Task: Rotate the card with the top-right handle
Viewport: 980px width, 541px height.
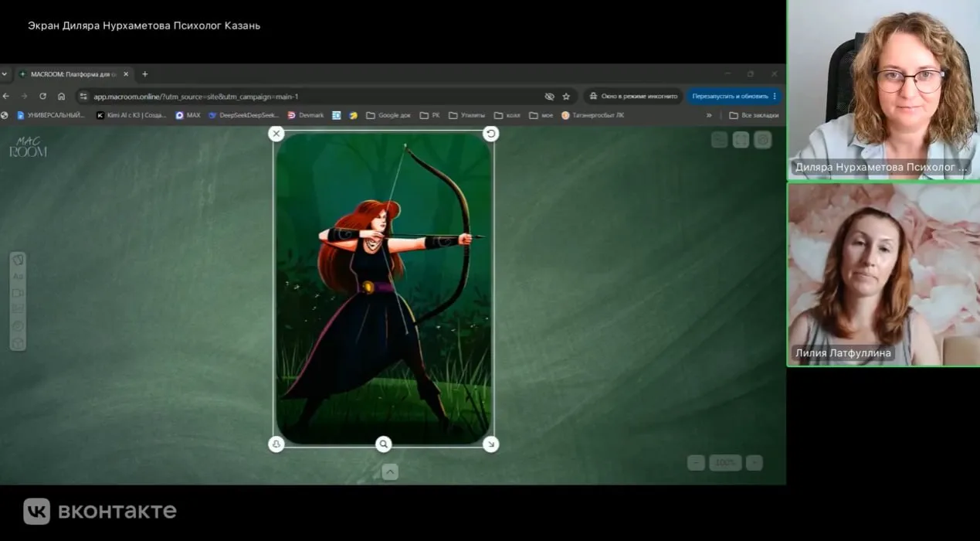Action: (x=490, y=134)
